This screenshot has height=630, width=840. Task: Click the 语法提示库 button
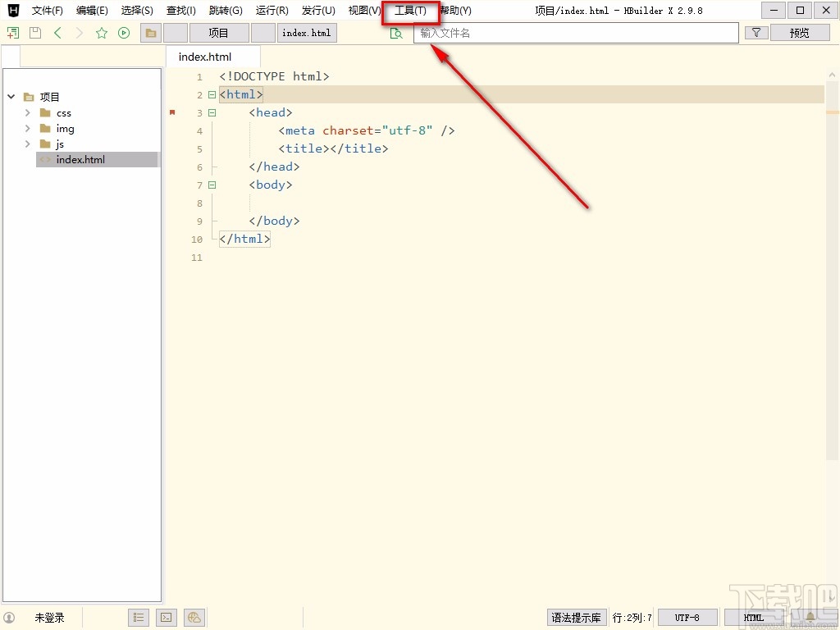coord(577,618)
